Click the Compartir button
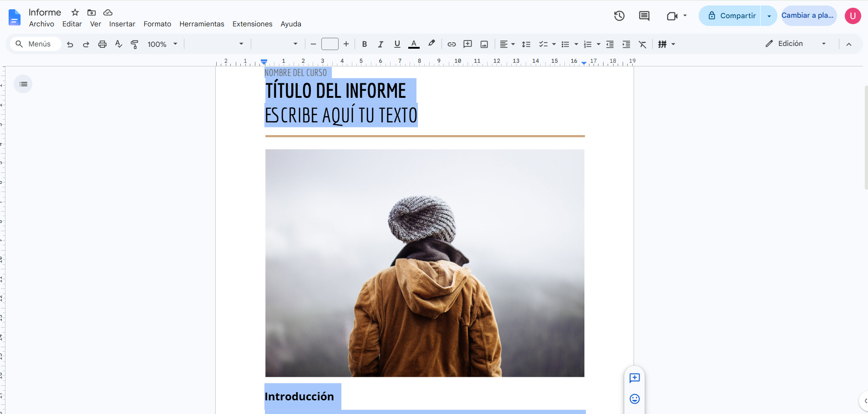This screenshot has height=414, width=868. click(x=731, y=16)
